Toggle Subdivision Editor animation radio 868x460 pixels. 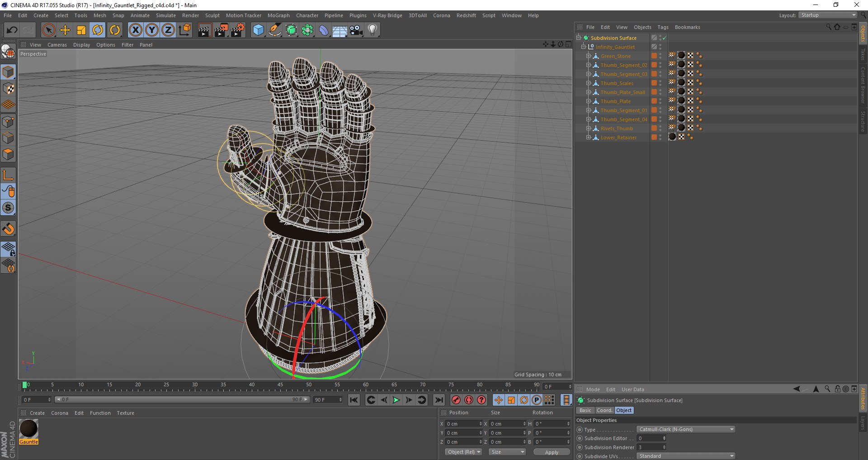(x=580, y=439)
